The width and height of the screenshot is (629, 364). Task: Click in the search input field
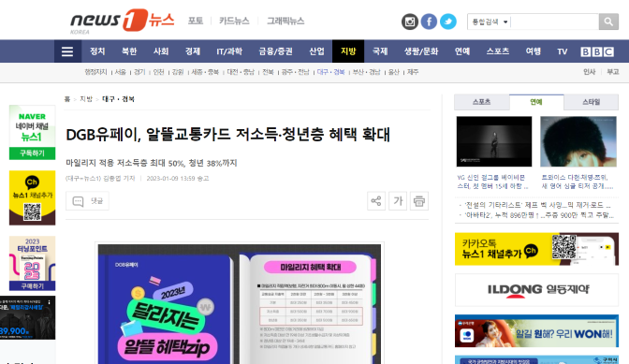point(554,22)
